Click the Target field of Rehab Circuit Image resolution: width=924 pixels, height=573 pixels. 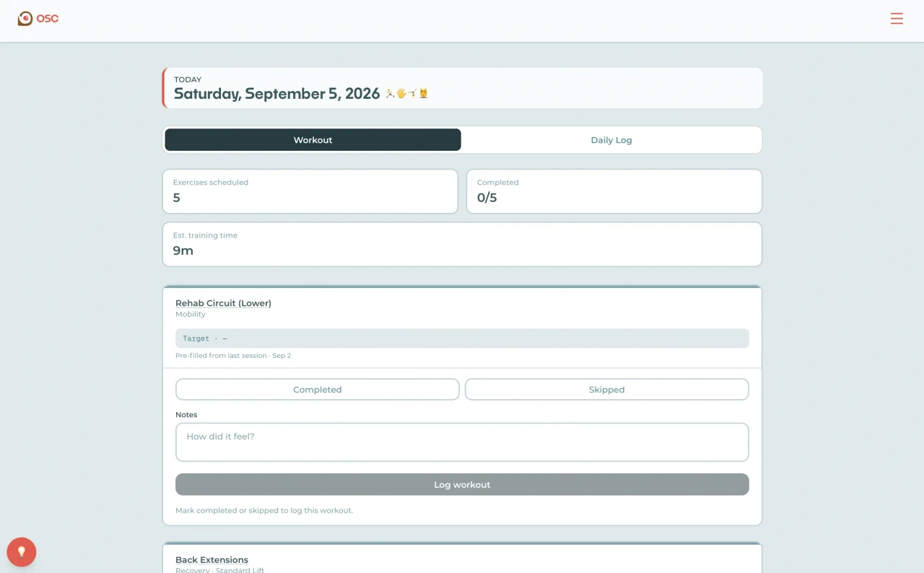coord(462,338)
